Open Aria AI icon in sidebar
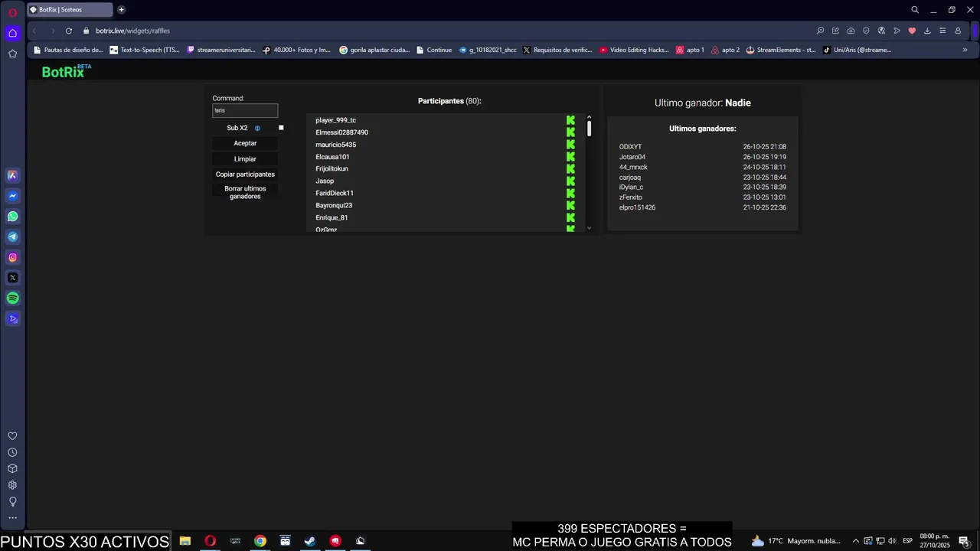Image resolution: width=980 pixels, height=551 pixels. [12, 175]
